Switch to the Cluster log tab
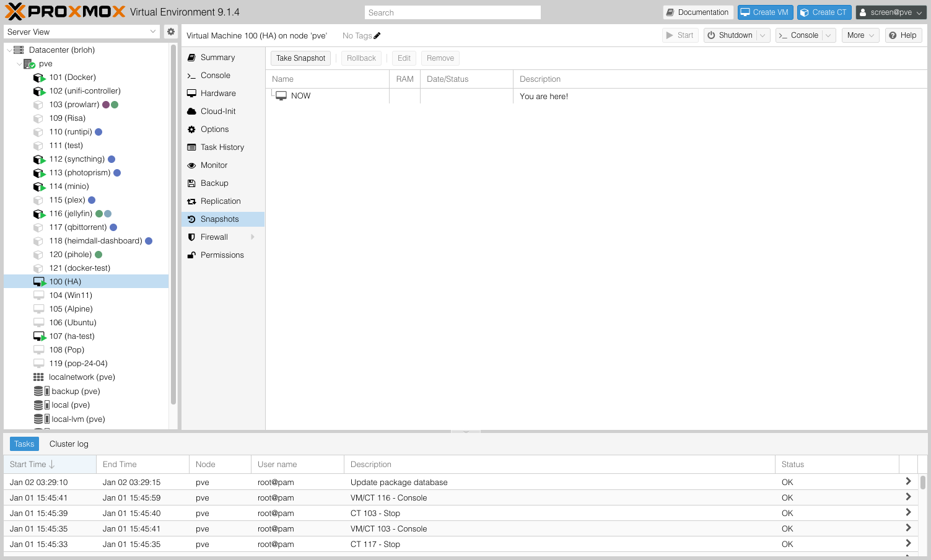The width and height of the screenshot is (931, 560). click(x=69, y=444)
